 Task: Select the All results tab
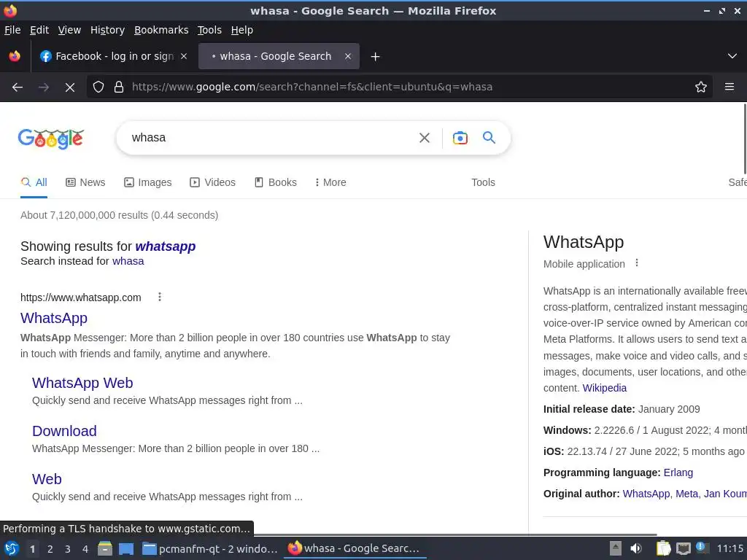34,182
